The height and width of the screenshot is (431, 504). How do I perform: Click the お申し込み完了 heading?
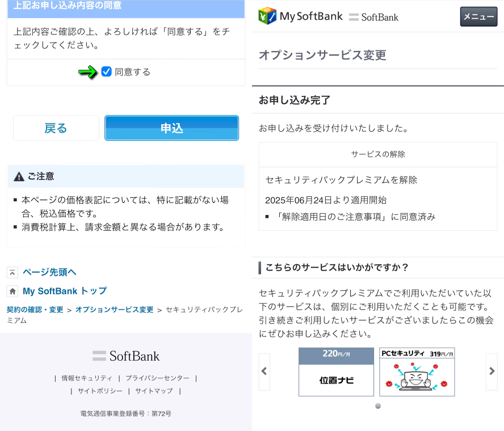(295, 100)
